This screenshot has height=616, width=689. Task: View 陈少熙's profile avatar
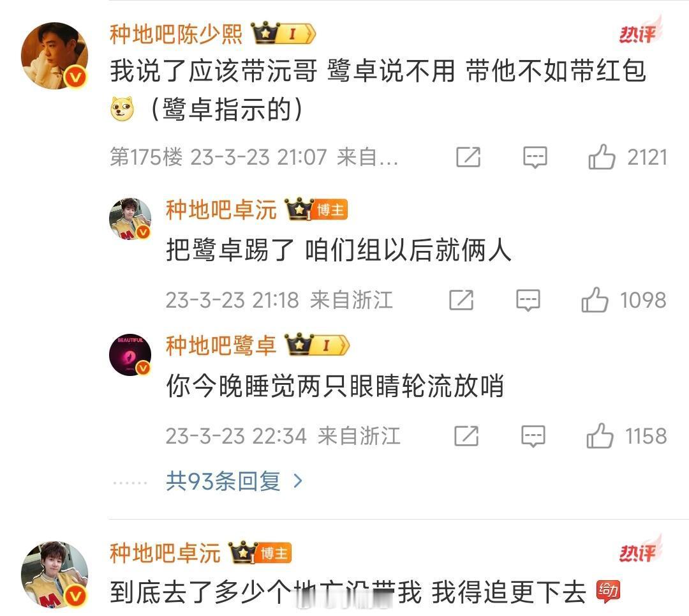54,56
